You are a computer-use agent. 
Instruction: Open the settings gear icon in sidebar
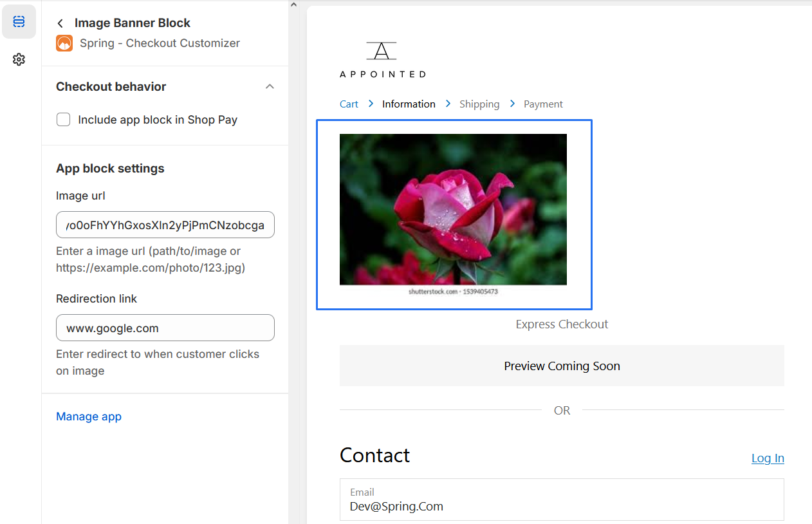click(x=19, y=60)
